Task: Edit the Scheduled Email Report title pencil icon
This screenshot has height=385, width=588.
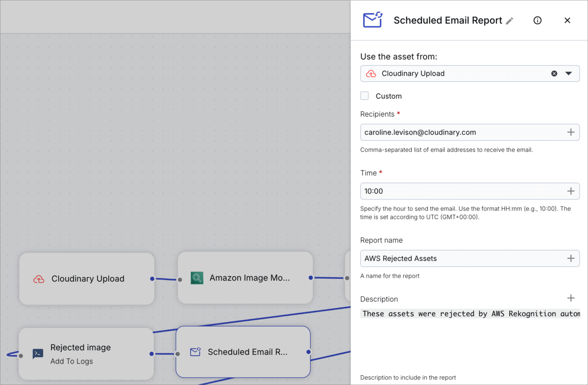Action: tap(510, 21)
